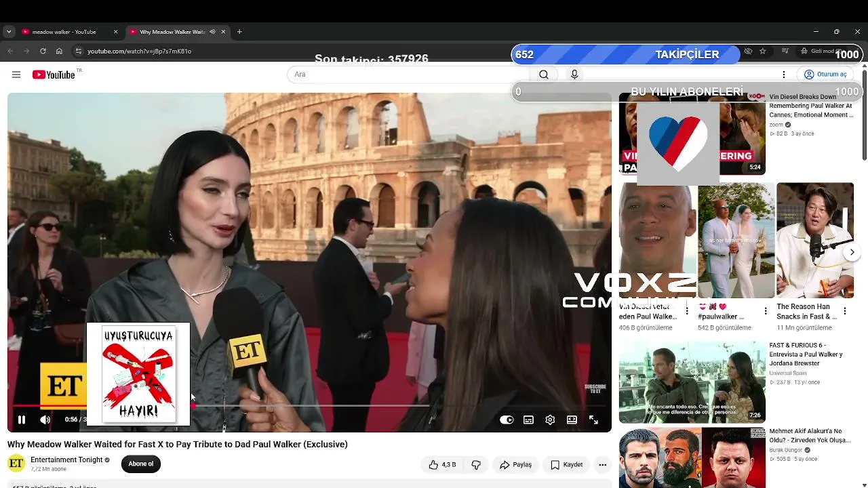Open the Entertainment Tonight channel name link
Screen dimensions: 868x488
click(66, 460)
